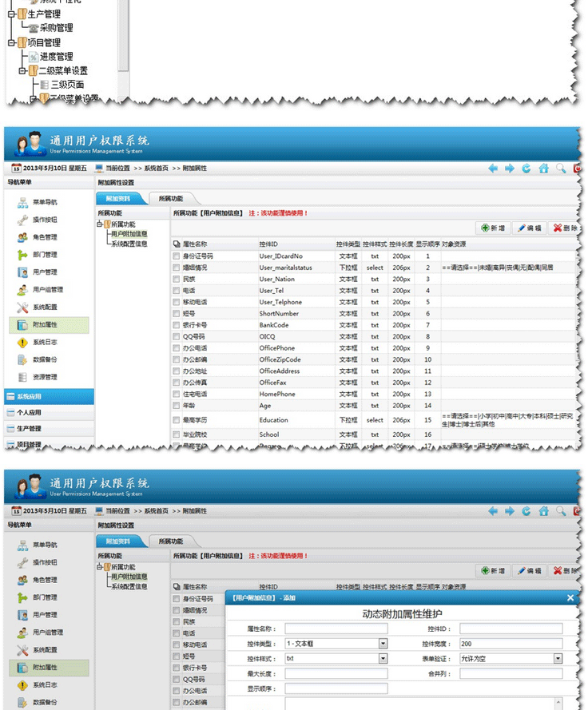Check the 住宅电话 row checkbox
The width and height of the screenshot is (588, 710).
click(x=177, y=395)
